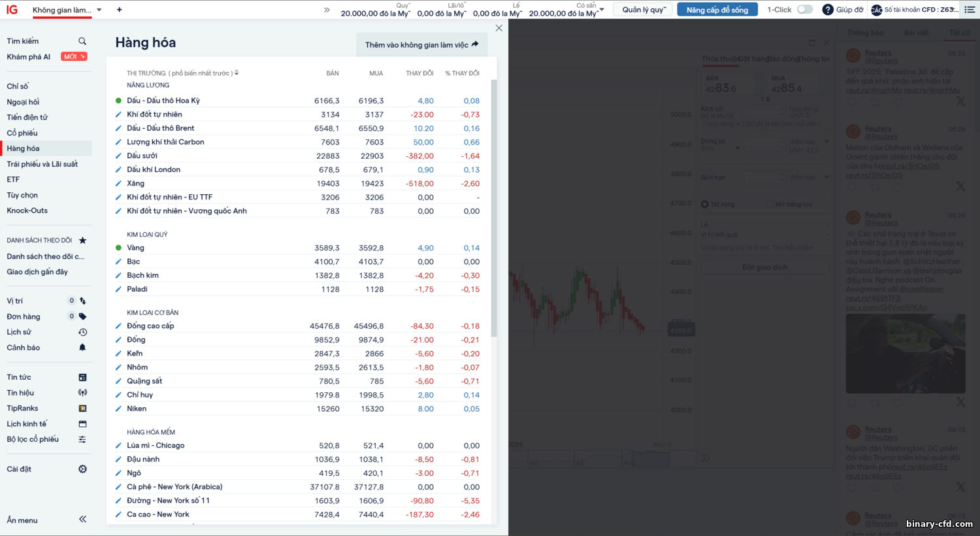This screenshot has height=536, width=980.
Task: Expand the Quản lý quỹ dropdown
Action: [x=644, y=10]
